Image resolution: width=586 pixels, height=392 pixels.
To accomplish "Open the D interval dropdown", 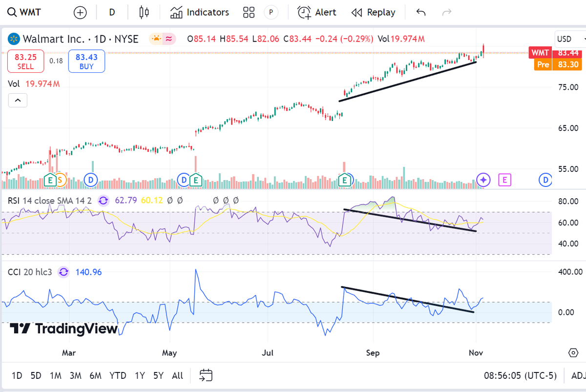I will pos(111,12).
